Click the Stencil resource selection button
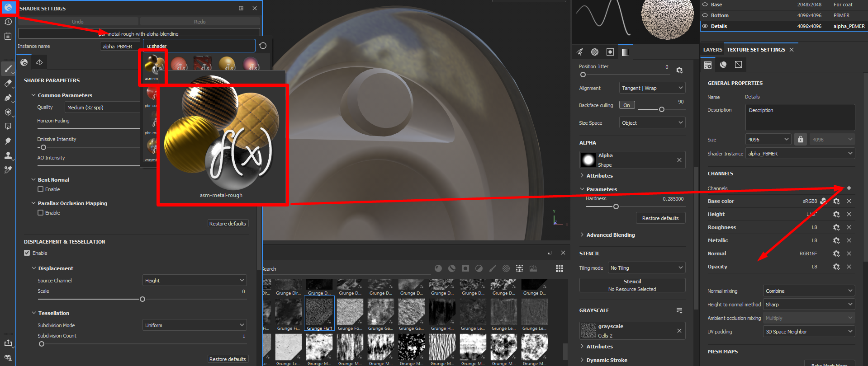 [632, 285]
